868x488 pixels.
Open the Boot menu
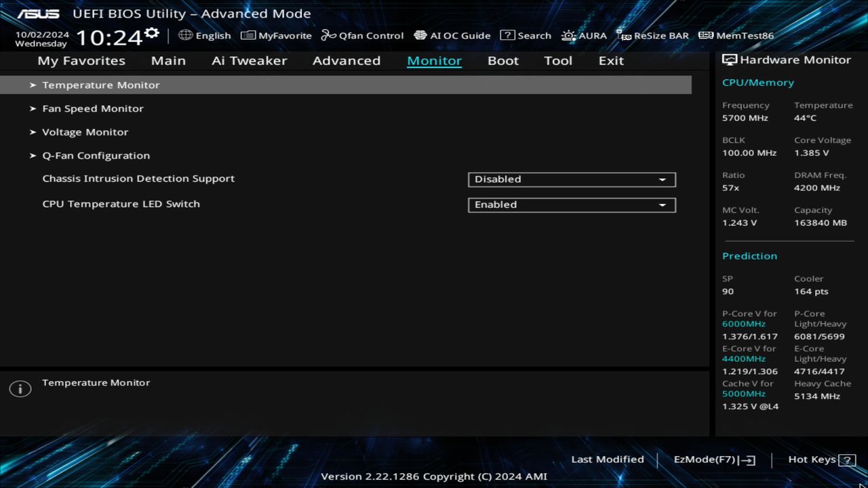pyautogui.click(x=502, y=60)
